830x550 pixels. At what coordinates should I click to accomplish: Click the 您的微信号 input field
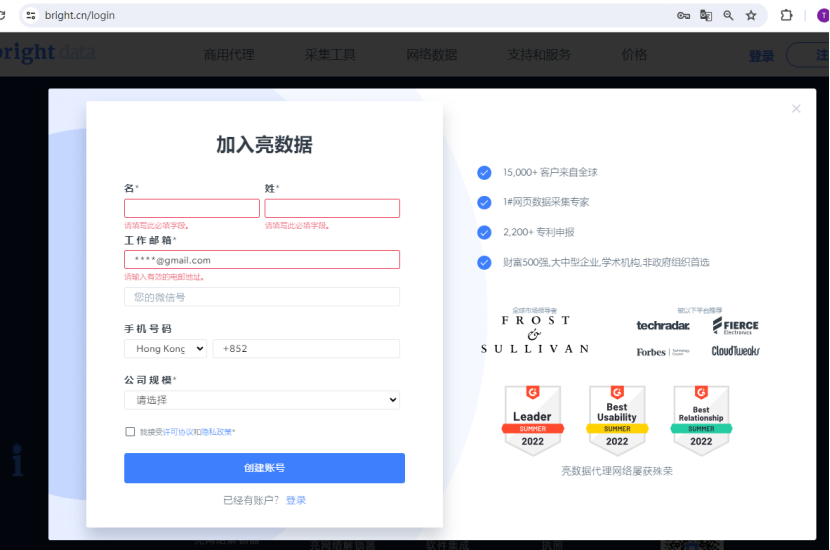(x=262, y=297)
